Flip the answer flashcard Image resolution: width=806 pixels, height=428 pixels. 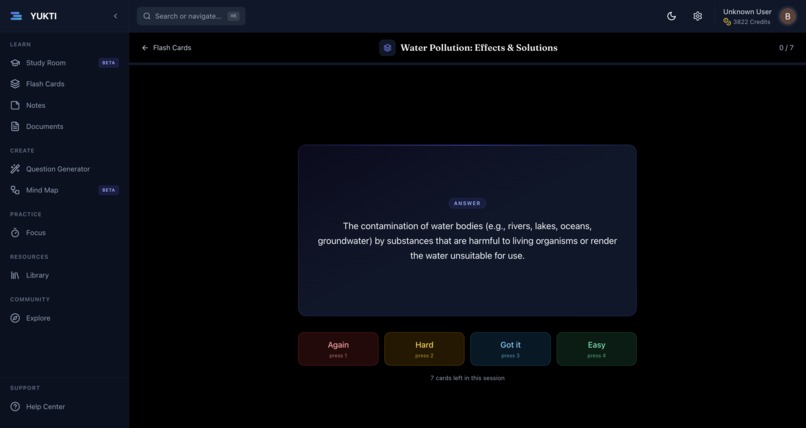tap(467, 230)
